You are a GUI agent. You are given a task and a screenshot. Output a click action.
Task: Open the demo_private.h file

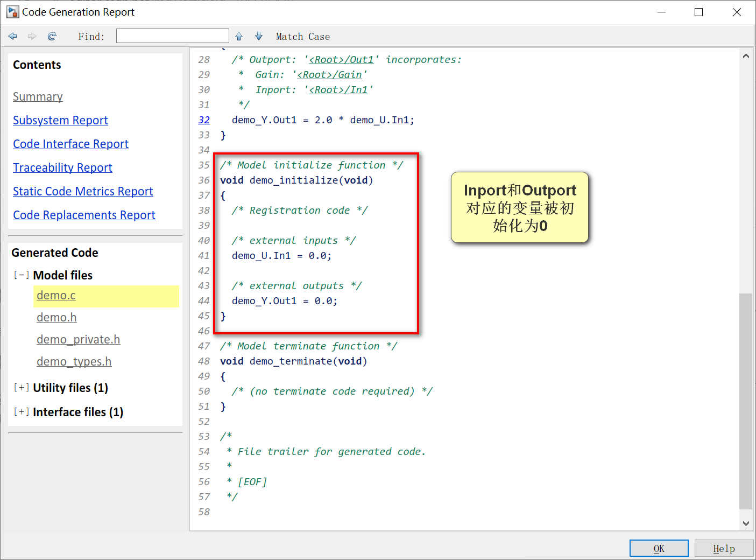78,340
